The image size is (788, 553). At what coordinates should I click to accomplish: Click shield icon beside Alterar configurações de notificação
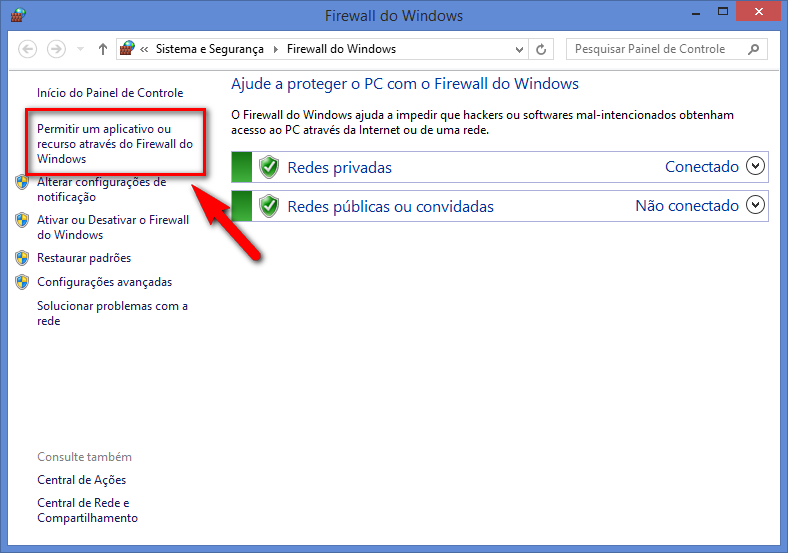[x=22, y=182]
